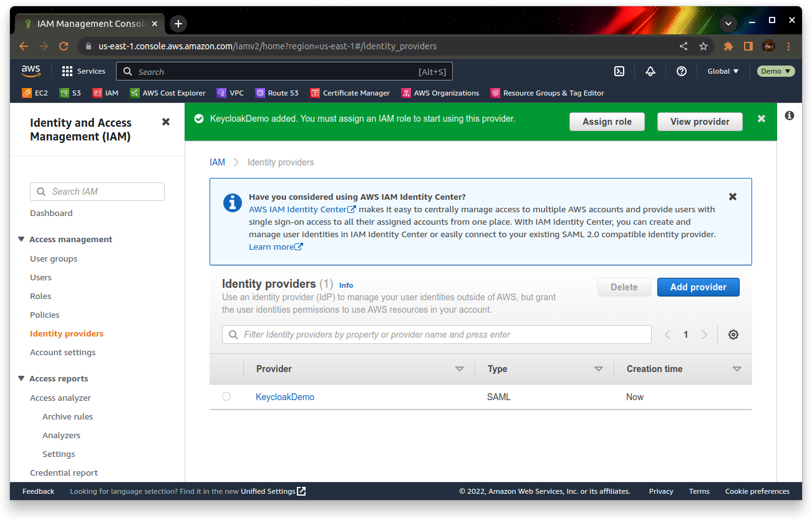Open Archive rules in the sidebar
Screen dimensions: 812x520
67,416
